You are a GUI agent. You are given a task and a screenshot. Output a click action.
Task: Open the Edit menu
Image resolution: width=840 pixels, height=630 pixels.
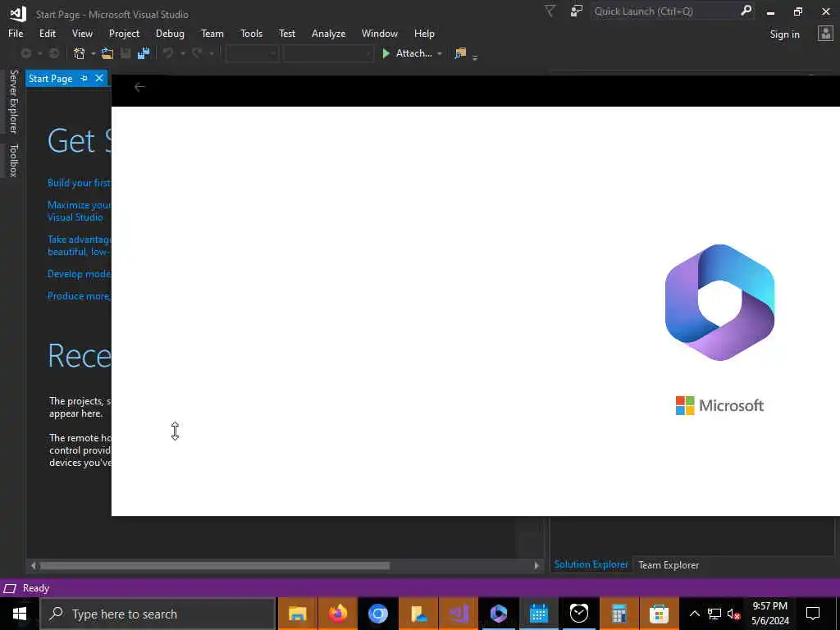[47, 33]
